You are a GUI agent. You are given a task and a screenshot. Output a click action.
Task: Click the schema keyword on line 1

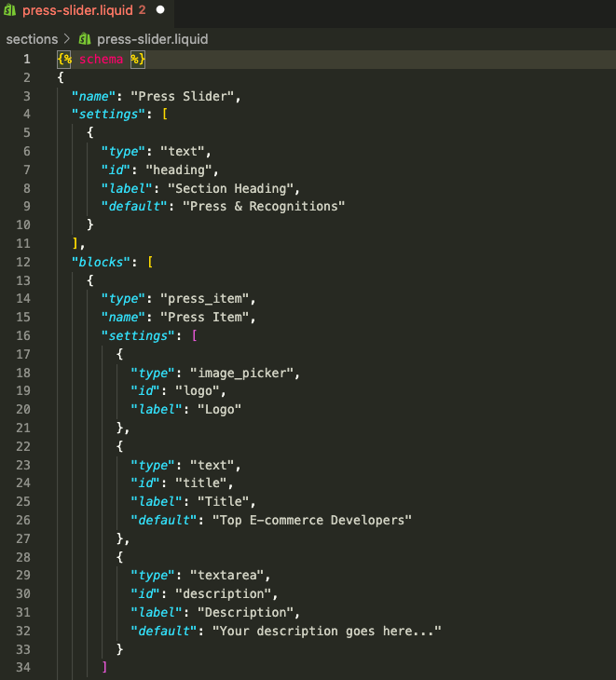101,59
